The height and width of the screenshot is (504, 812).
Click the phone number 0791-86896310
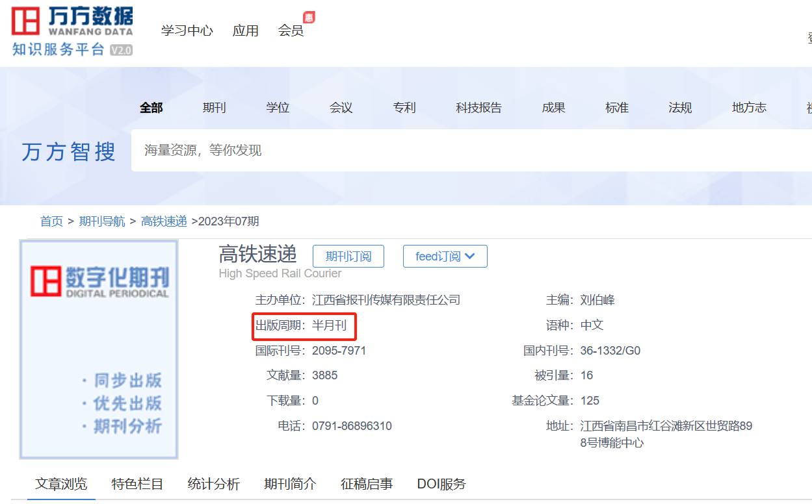(352, 426)
